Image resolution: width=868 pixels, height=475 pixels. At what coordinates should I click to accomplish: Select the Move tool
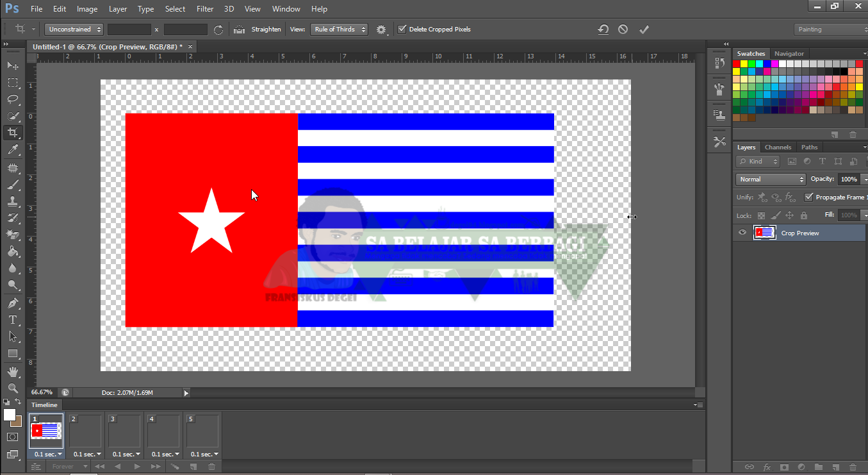pyautogui.click(x=13, y=65)
